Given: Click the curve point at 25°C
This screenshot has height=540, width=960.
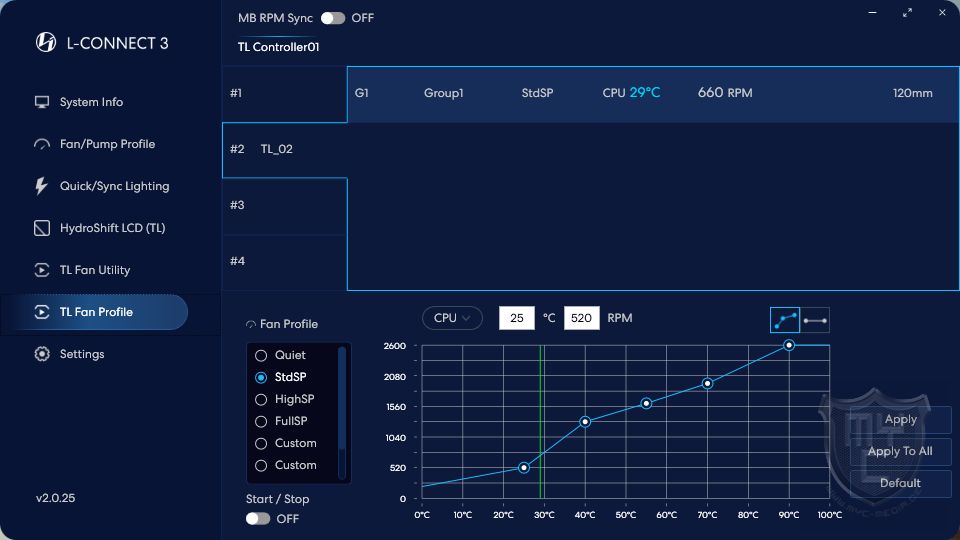Looking at the screenshot, I should [x=523, y=468].
